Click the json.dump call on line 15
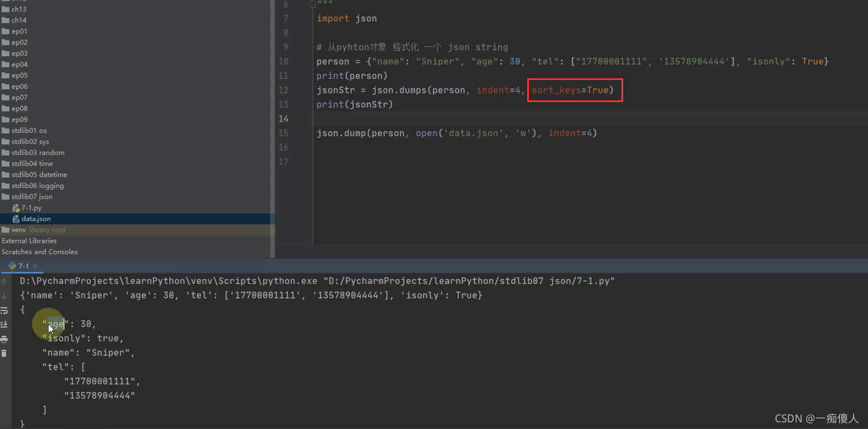868x429 pixels. pyautogui.click(x=457, y=133)
